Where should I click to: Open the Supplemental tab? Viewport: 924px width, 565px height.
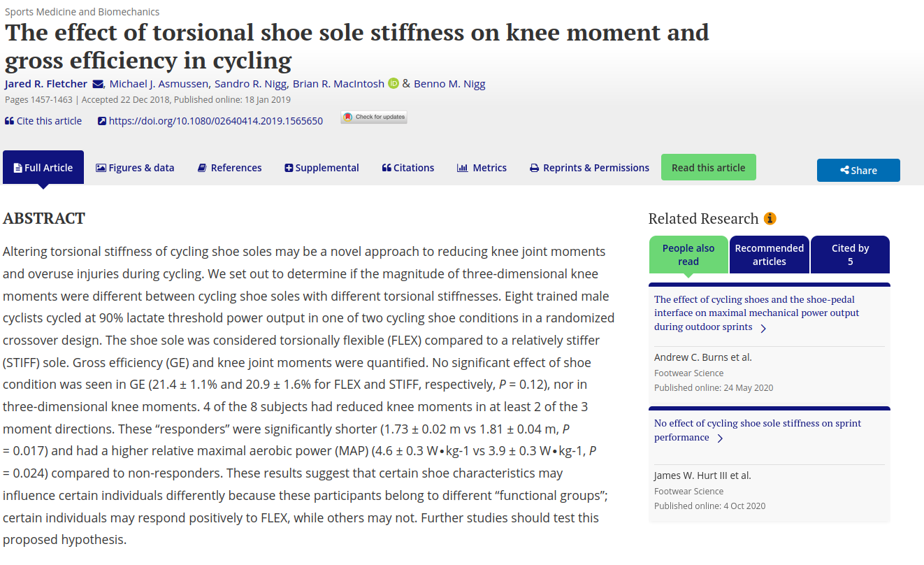[x=322, y=168]
